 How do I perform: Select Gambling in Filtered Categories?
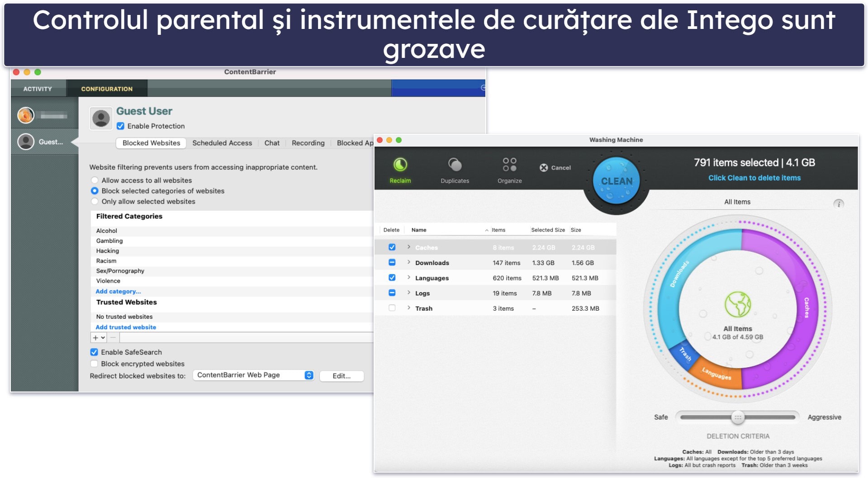click(109, 241)
